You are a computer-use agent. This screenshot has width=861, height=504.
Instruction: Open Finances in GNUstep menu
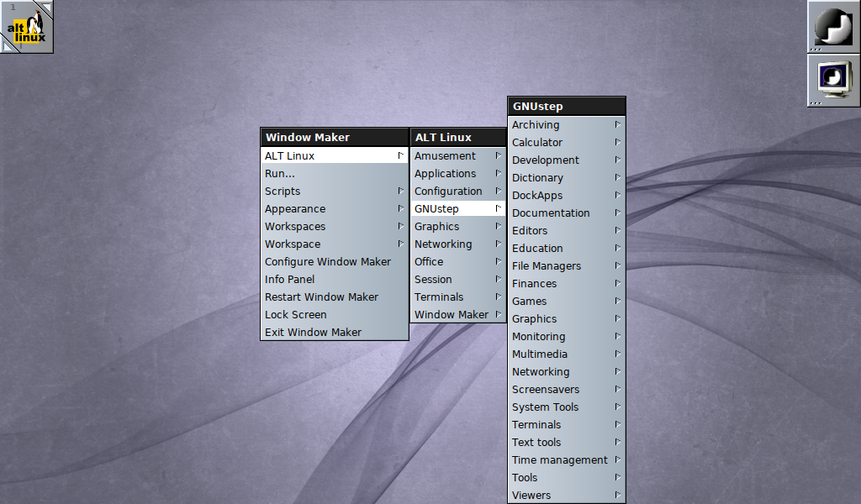tap(567, 283)
